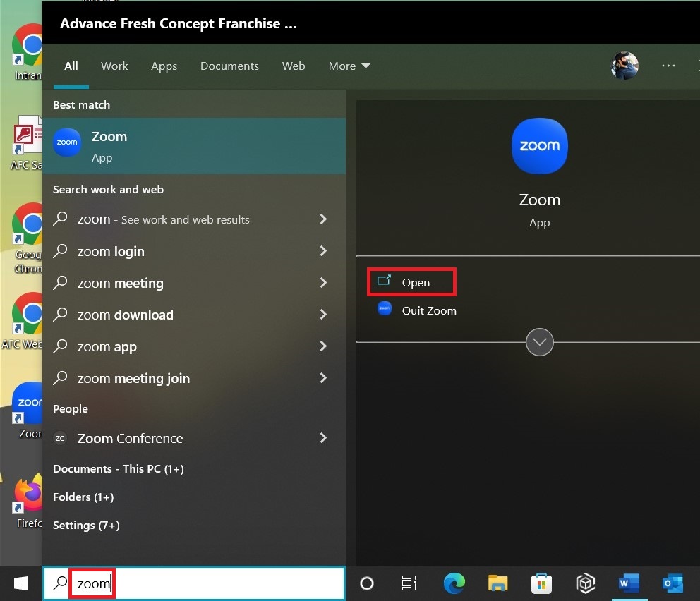Select the 'zoom app' search suggestion
This screenshot has height=601, width=700.
(194, 346)
